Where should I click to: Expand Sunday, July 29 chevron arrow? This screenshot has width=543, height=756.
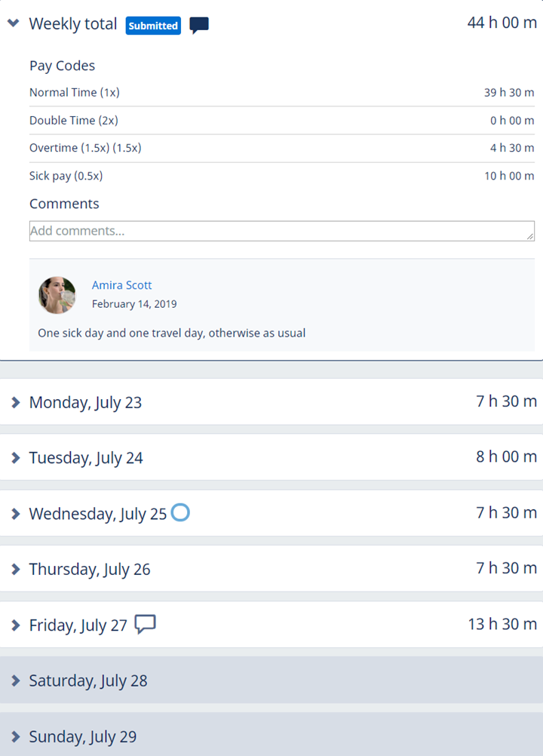tap(16, 736)
